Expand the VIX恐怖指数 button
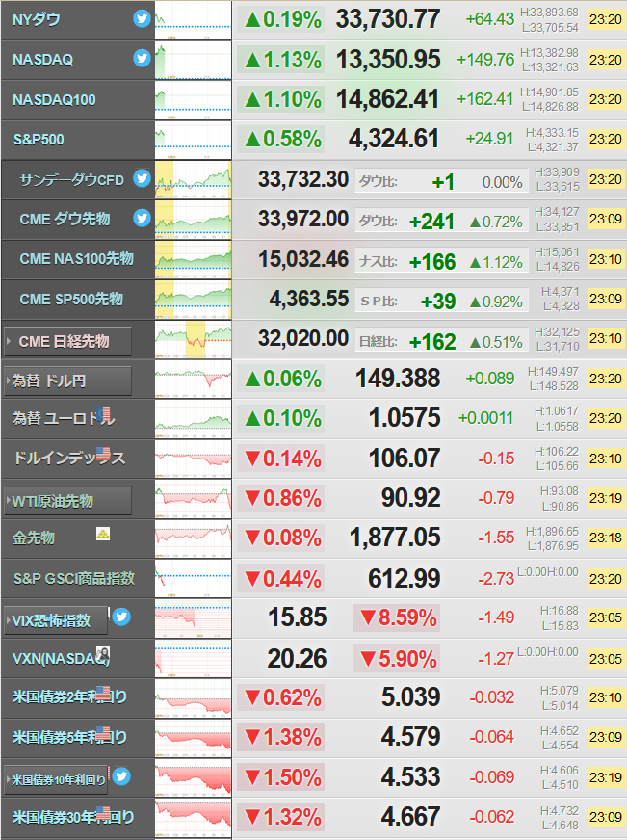Screen dimensions: 627x840 (x=56, y=620)
